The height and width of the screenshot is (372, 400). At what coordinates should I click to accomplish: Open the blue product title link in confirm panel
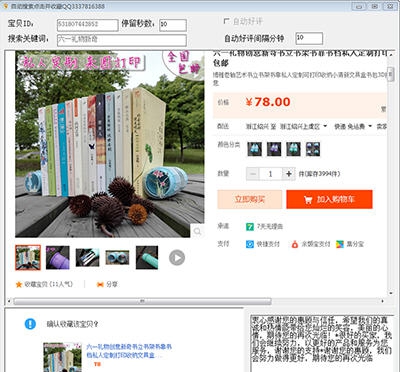[129, 351]
